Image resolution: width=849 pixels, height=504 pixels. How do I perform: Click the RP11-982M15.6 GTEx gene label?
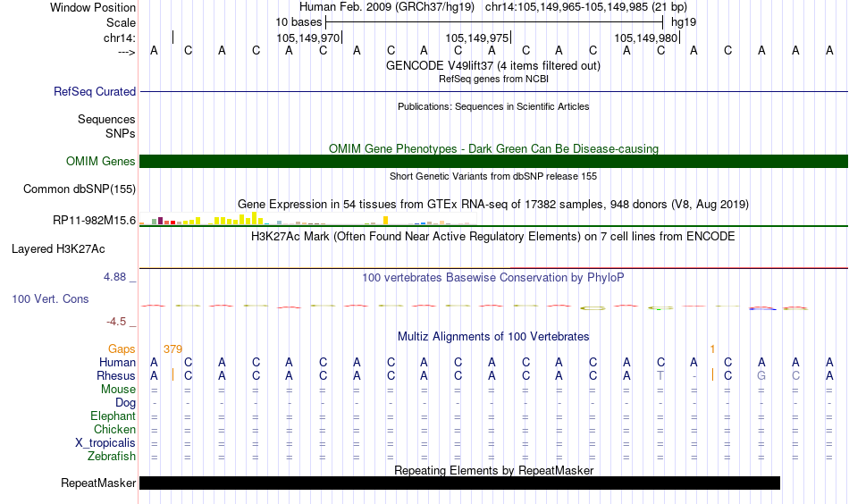tap(94, 221)
